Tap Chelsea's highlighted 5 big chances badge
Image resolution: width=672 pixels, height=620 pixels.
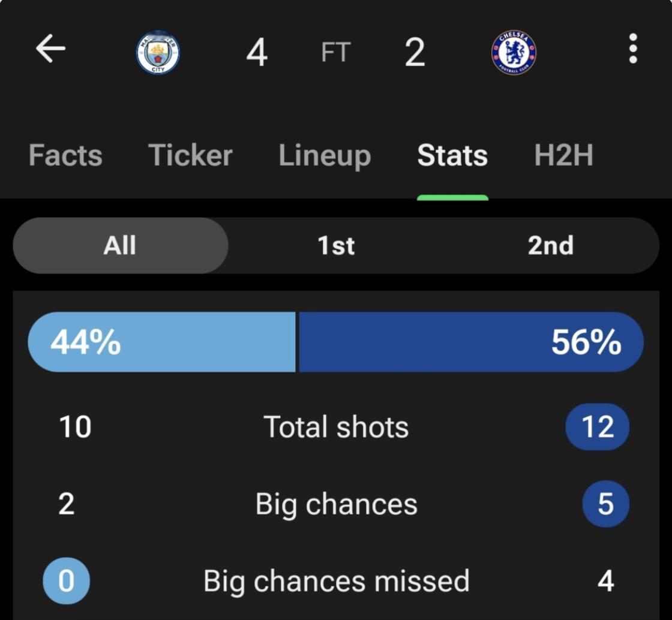[605, 504]
